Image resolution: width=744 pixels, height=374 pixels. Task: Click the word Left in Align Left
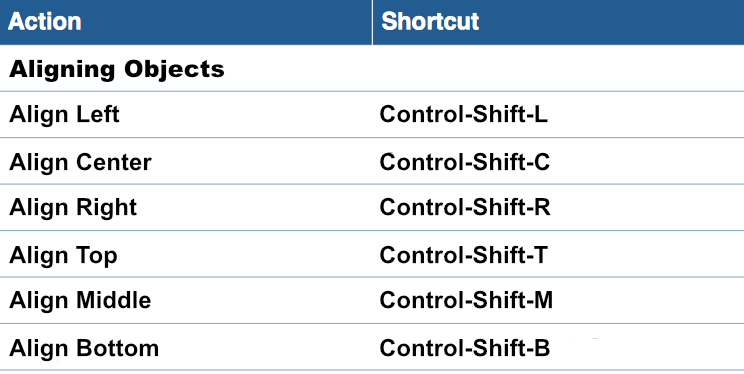97,114
